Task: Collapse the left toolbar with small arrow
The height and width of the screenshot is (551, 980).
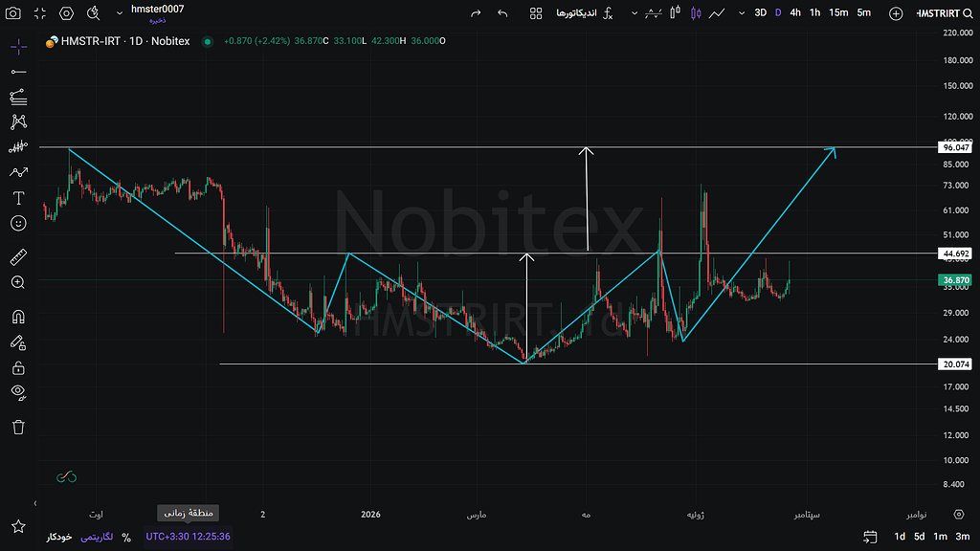Action: pyautogui.click(x=35, y=503)
